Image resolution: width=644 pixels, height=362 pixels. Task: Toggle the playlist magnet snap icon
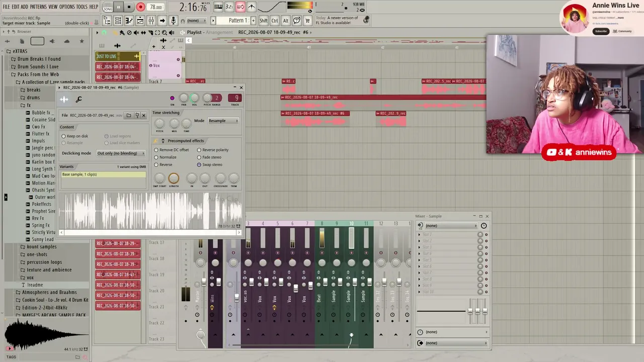104,33
